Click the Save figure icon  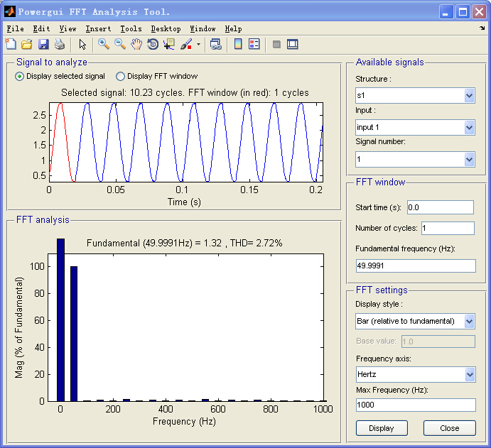43,45
